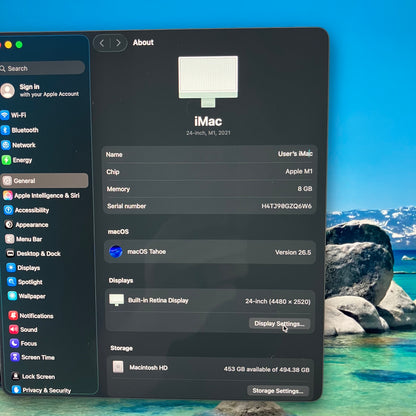Go forward with the right chevron
Screen dimensions: 416x416
[118, 43]
